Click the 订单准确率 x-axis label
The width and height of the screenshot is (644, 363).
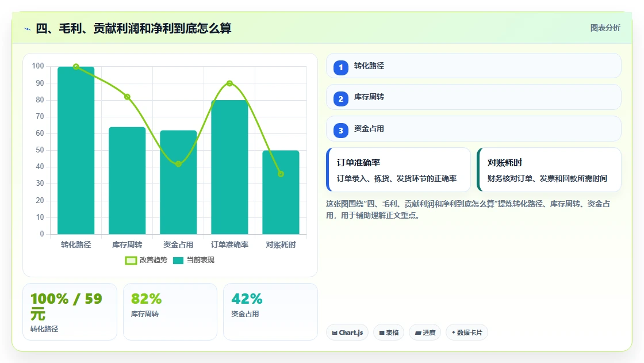(229, 244)
